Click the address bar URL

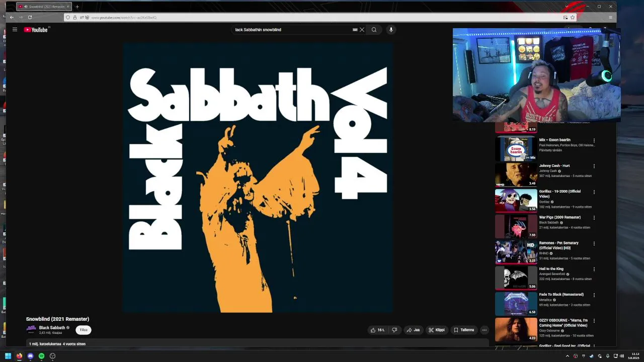pos(124,18)
